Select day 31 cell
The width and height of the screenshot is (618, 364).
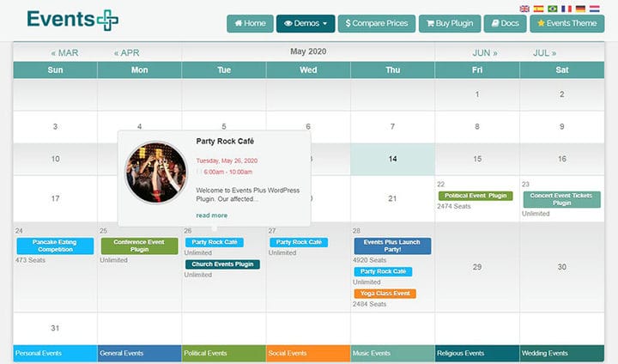55,328
